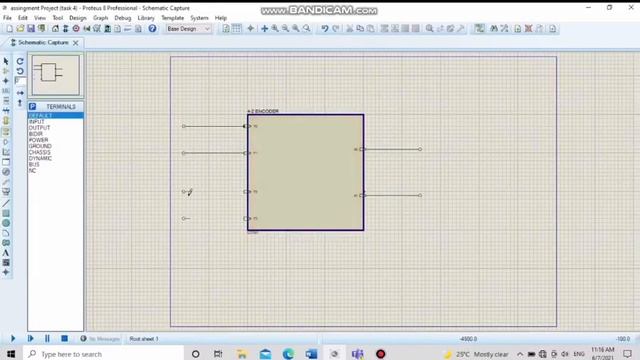
Task: Click the Windows Start button
Action: (x=11, y=354)
